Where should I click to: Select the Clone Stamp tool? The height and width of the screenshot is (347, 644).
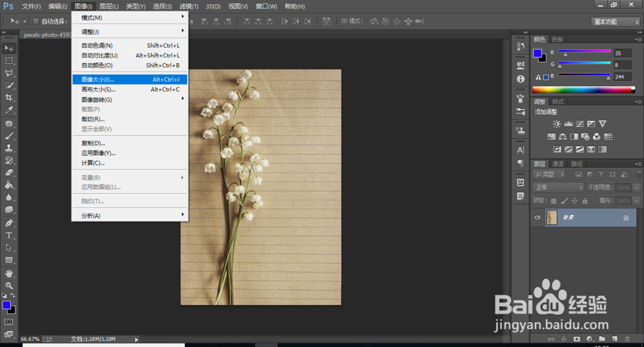point(8,148)
